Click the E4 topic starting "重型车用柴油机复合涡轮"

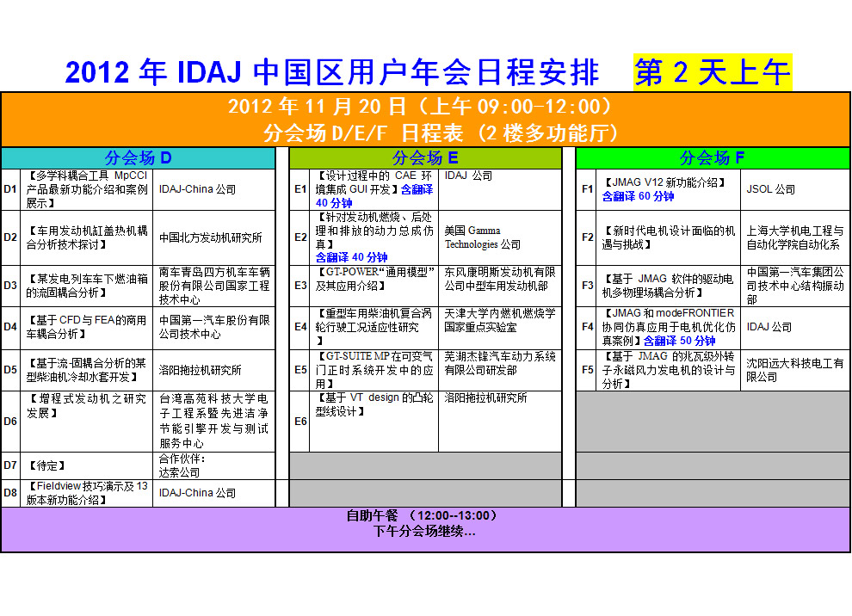pyautogui.click(x=374, y=327)
